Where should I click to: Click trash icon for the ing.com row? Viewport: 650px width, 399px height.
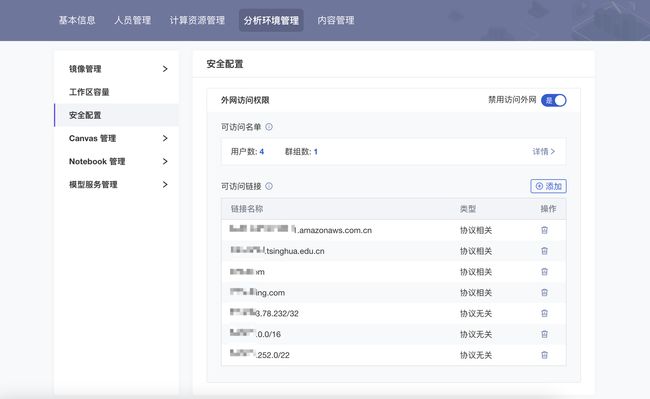[544, 293]
